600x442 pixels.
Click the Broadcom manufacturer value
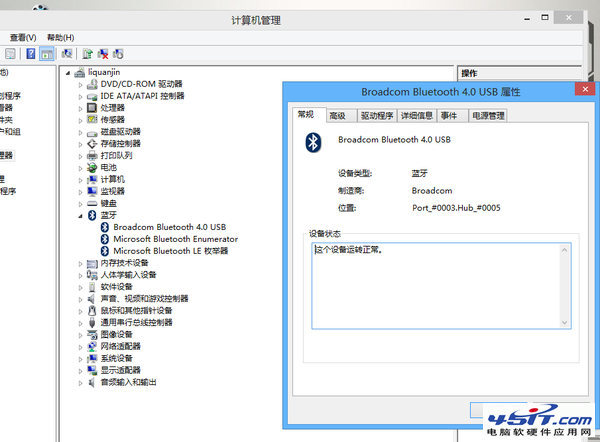[432, 191]
